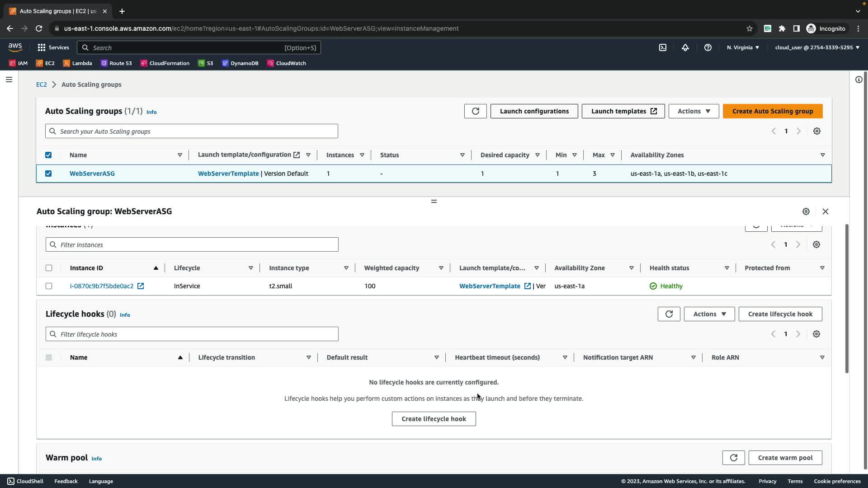Select instance i-0870c9b7f5bde0ac2 checkbox
Image resolution: width=868 pixels, height=488 pixels.
click(x=49, y=286)
